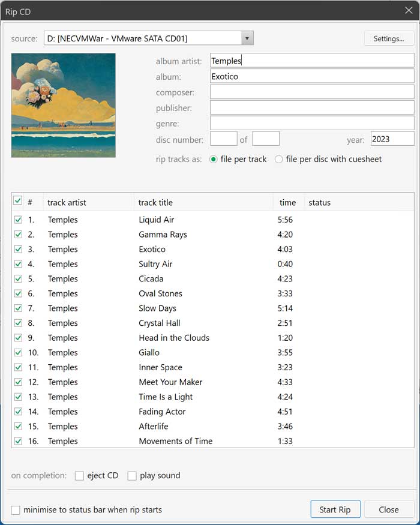Uncheck track 9 "Head in the Clouds"
This screenshot has height=525, width=420.
[17, 338]
